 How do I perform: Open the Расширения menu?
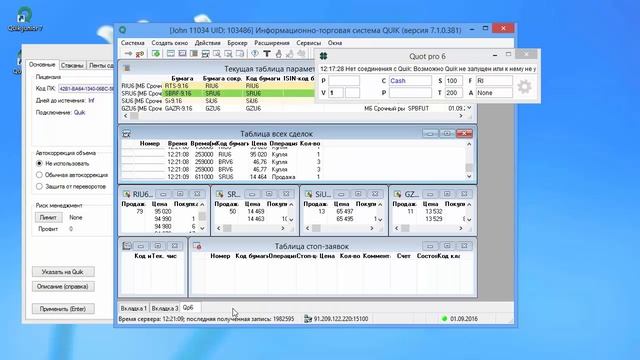coord(272,43)
